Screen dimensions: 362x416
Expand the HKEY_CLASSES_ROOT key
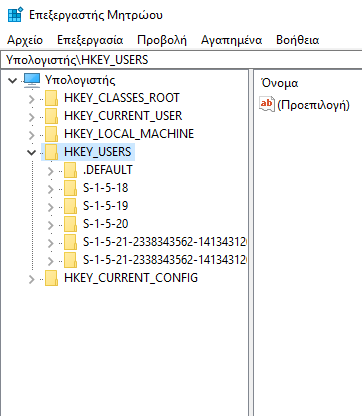(x=32, y=99)
